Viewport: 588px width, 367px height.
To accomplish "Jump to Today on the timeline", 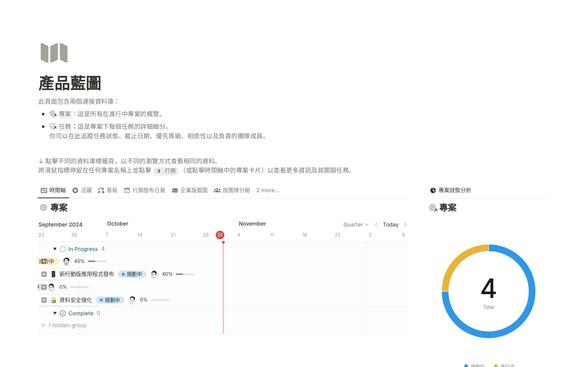I will coord(390,225).
